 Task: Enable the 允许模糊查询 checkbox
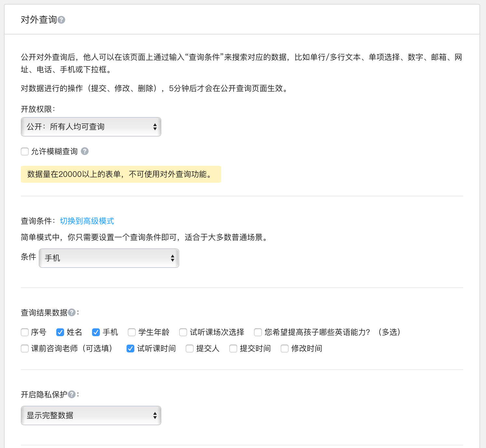tap(25, 152)
